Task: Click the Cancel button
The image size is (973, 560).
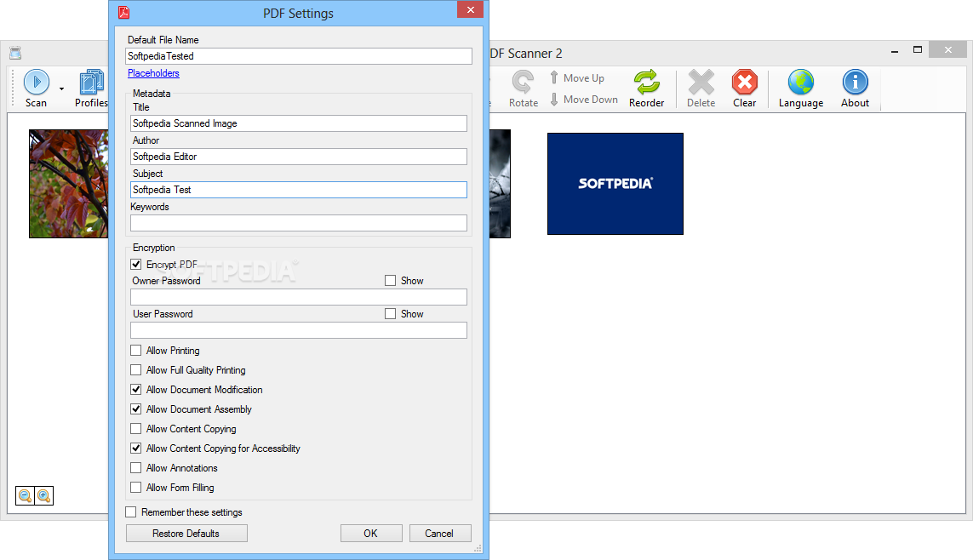Action: pyautogui.click(x=439, y=534)
